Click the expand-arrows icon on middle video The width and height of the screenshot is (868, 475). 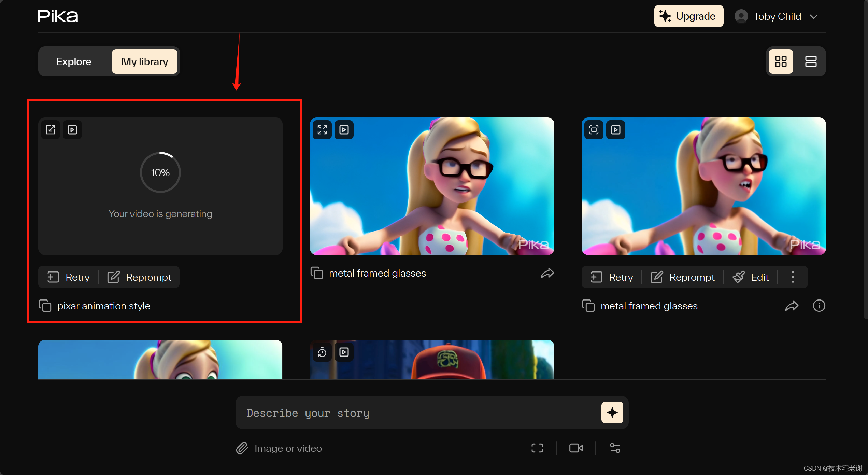[322, 130]
